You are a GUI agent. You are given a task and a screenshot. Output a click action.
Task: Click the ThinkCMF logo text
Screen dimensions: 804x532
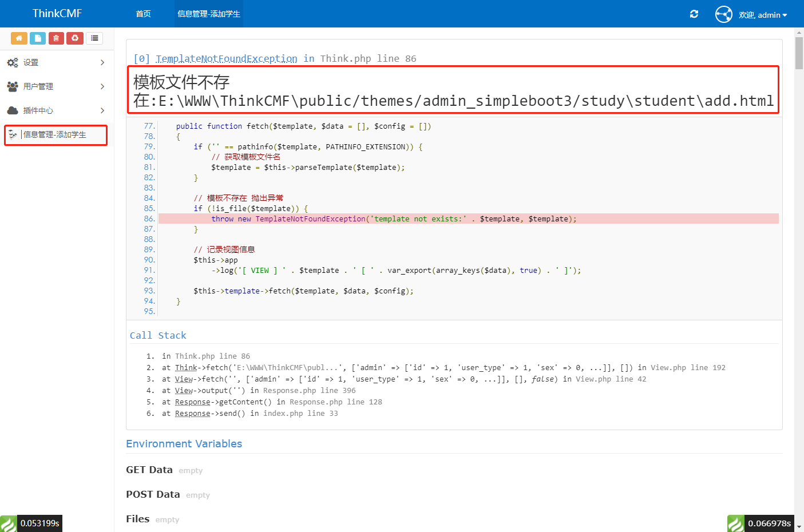tap(57, 13)
